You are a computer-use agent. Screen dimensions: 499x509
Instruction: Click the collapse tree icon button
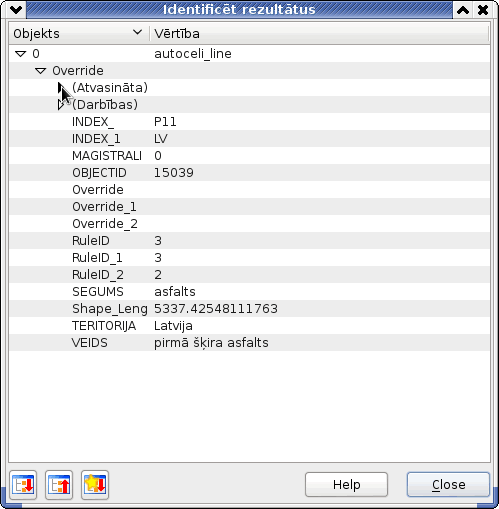59,485
